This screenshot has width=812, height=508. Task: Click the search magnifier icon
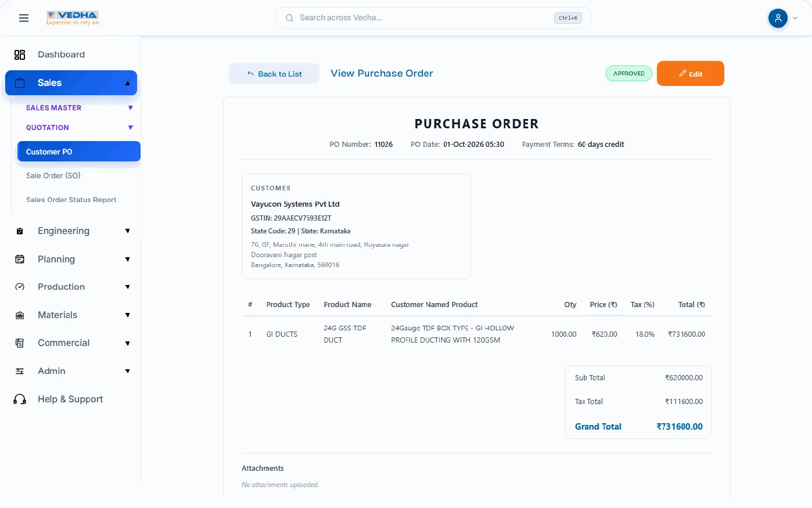289,18
